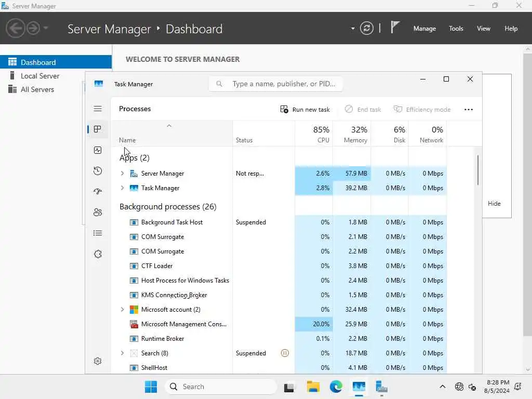Open File Explorer from the taskbar
The height and width of the screenshot is (399, 532).
click(313, 387)
